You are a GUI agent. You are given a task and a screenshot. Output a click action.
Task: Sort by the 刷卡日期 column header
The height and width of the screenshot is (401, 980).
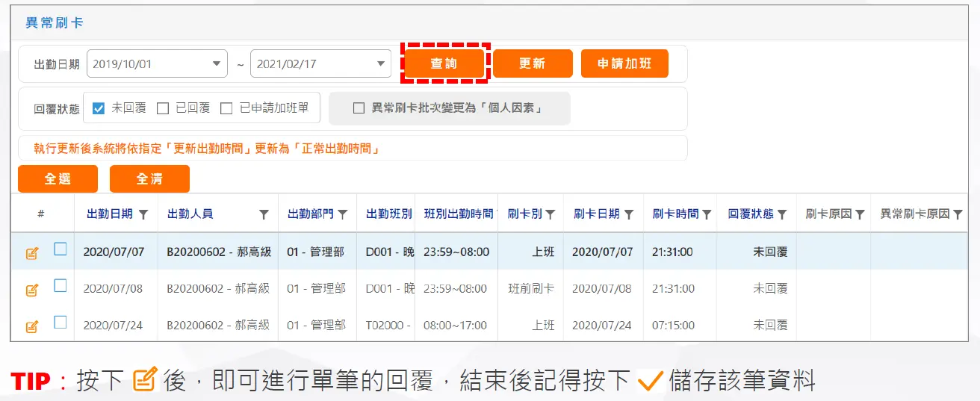tap(596, 214)
